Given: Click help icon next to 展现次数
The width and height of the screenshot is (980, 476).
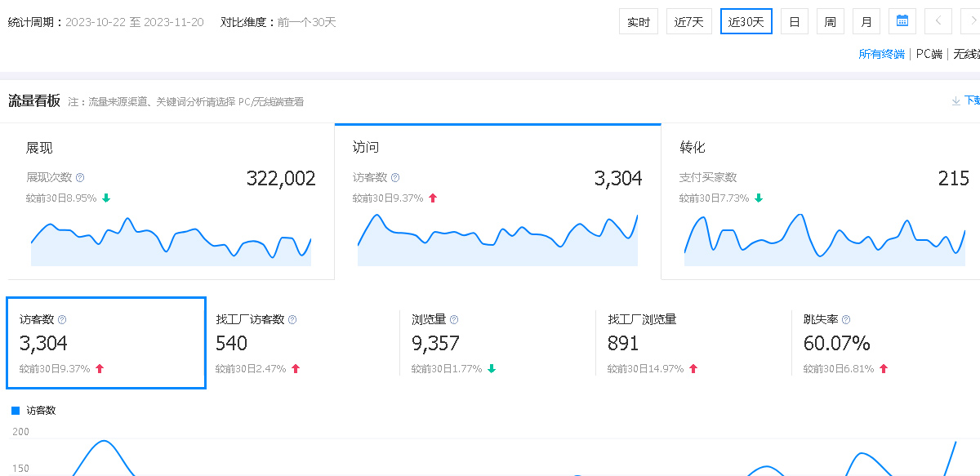Looking at the screenshot, I should click(80, 177).
